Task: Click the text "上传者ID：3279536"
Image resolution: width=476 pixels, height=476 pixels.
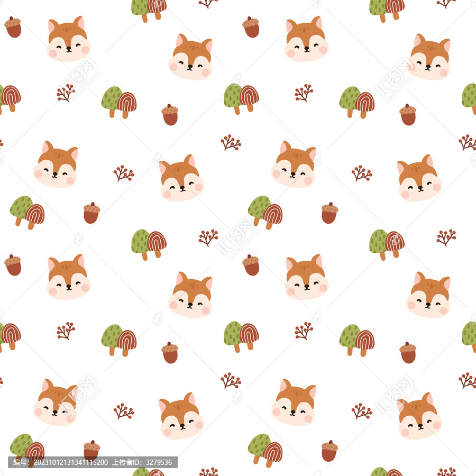Action: click(x=142, y=462)
